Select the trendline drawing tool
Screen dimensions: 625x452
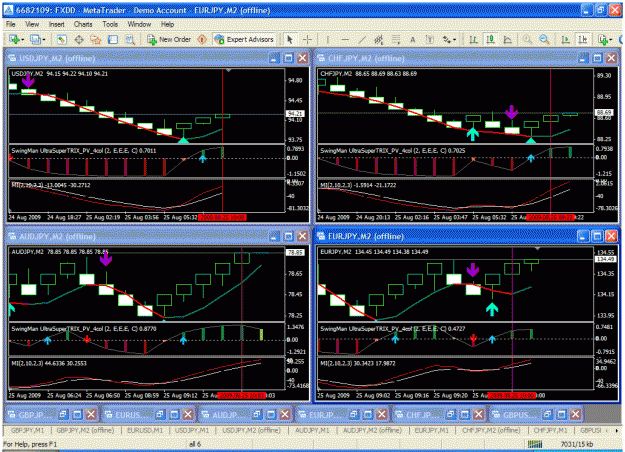(x=362, y=39)
